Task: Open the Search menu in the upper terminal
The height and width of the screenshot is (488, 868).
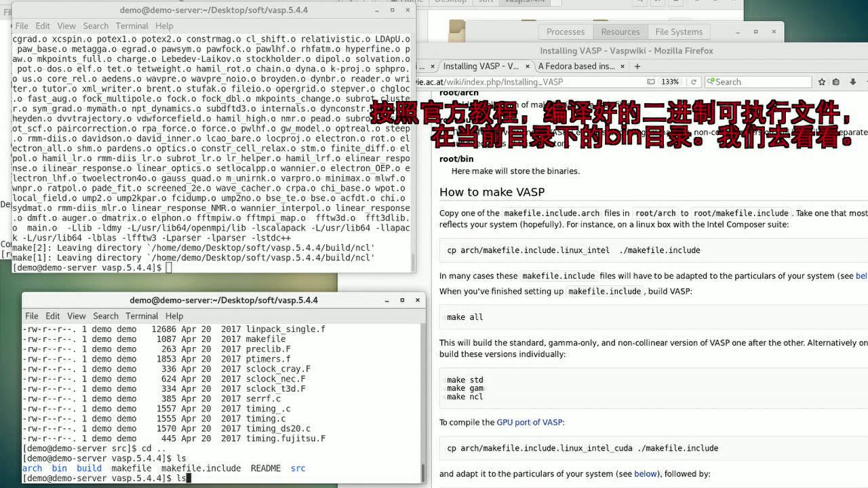Action: (x=96, y=26)
